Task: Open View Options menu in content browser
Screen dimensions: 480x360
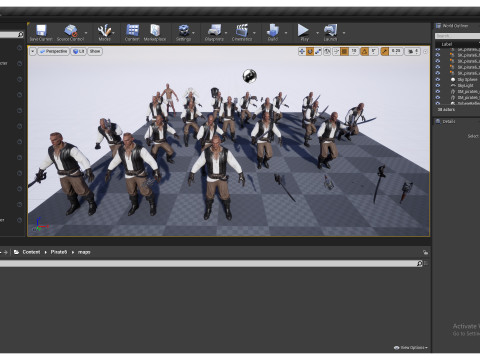Action: [x=411, y=348]
